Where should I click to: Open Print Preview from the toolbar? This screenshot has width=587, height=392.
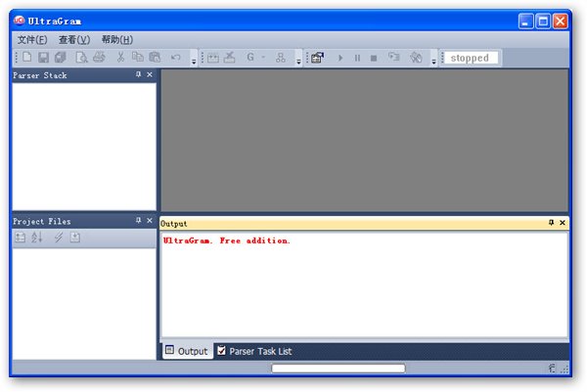pyautogui.click(x=81, y=58)
